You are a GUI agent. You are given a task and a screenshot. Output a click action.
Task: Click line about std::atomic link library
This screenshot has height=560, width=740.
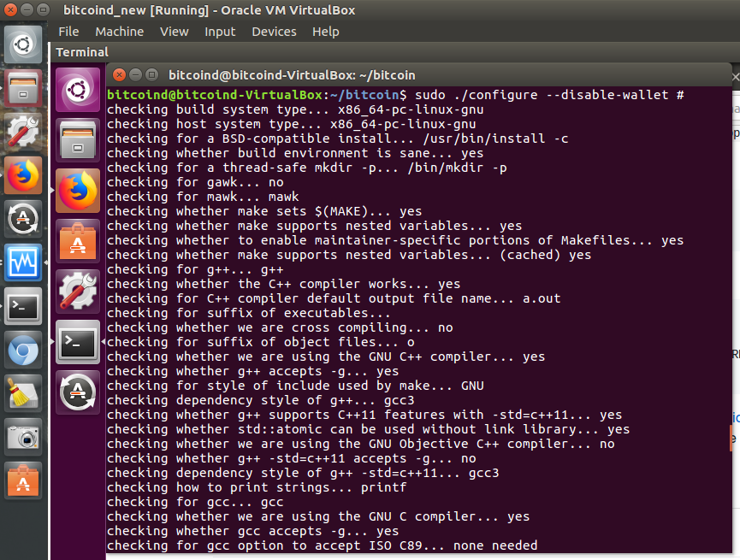click(x=369, y=429)
